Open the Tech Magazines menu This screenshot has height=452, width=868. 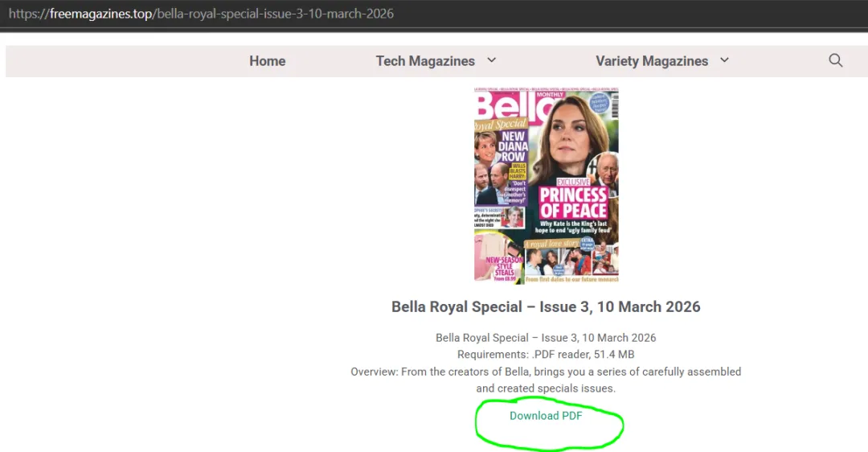click(425, 61)
